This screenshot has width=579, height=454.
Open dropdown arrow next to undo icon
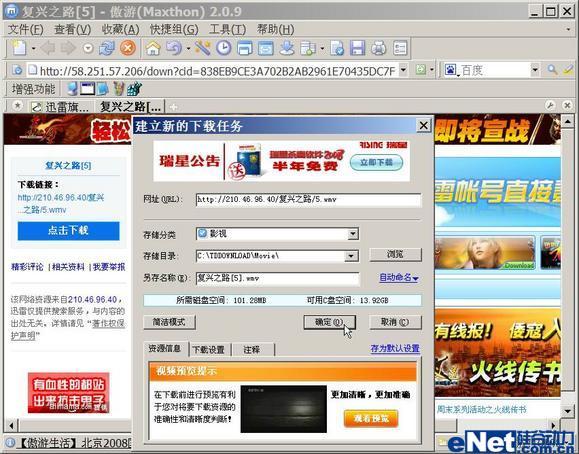pyautogui.click(x=188, y=48)
